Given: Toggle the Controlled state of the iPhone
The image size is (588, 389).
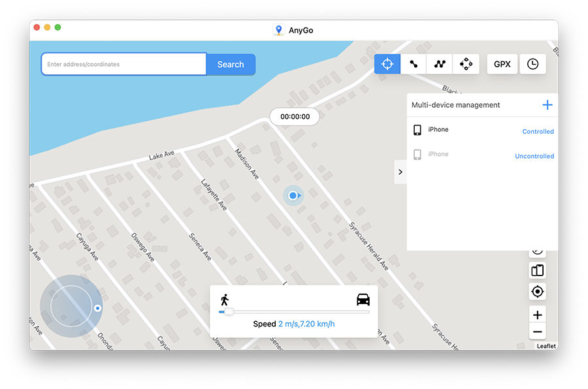Looking at the screenshot, I should [537, 131].
